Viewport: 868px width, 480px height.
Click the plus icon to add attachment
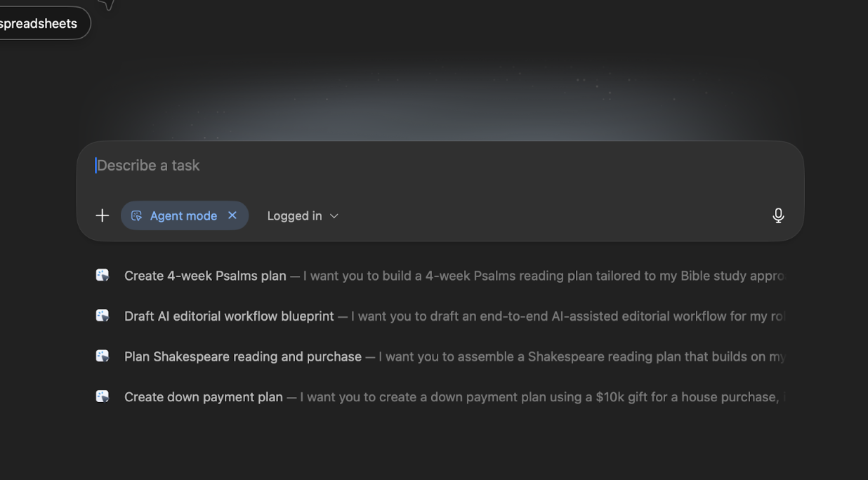point(102,215)
